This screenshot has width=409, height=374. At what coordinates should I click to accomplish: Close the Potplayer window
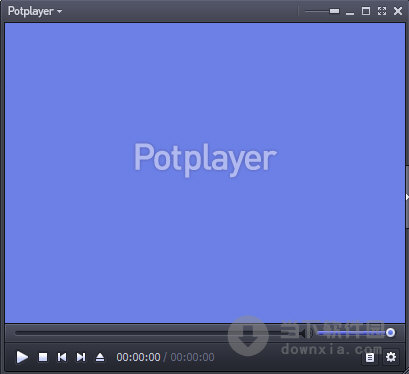(398, 11)
